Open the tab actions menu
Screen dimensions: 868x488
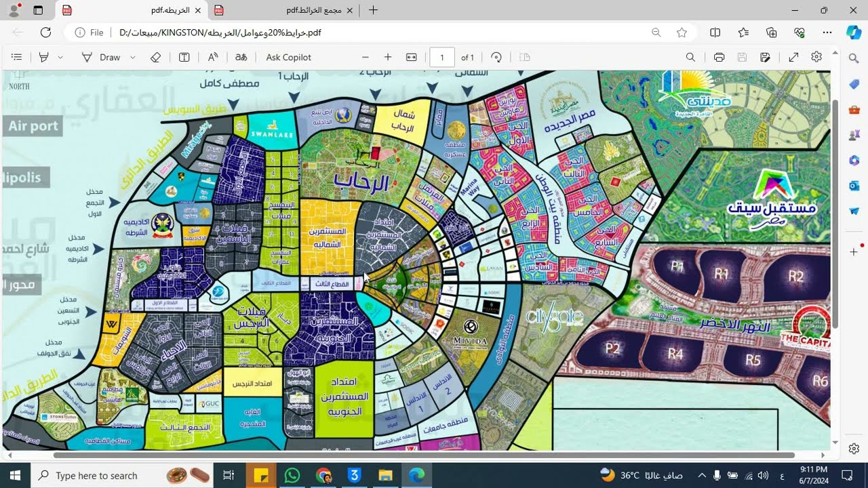pos(38,10)
